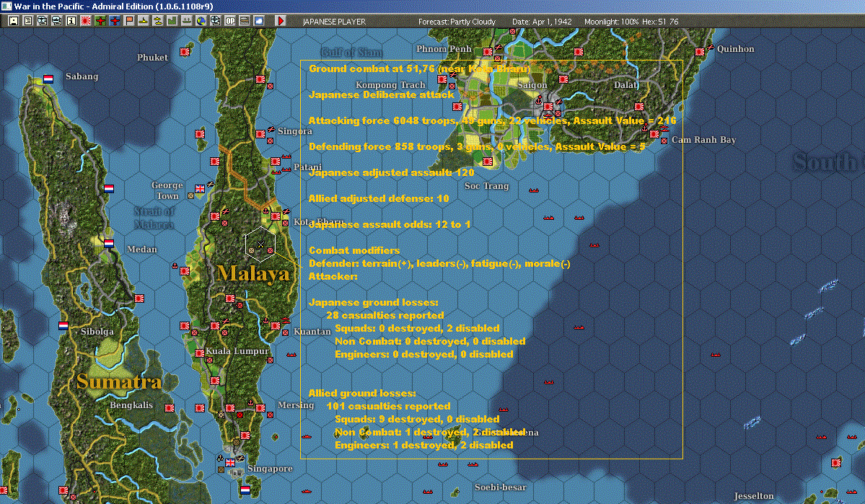Click the 'Saigon' city label
865x504 pixels.
point(532,85)
